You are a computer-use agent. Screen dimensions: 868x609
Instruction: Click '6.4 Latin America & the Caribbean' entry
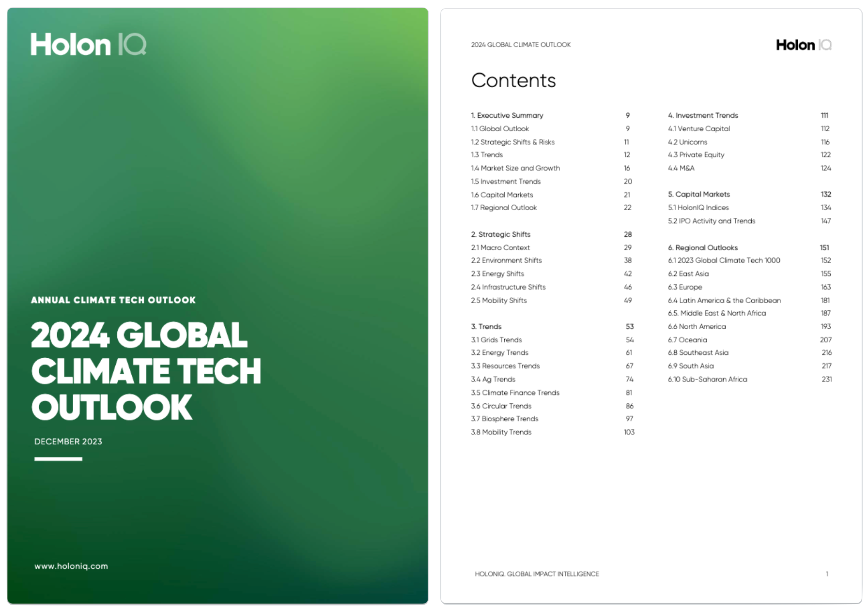tap(724, 301)
